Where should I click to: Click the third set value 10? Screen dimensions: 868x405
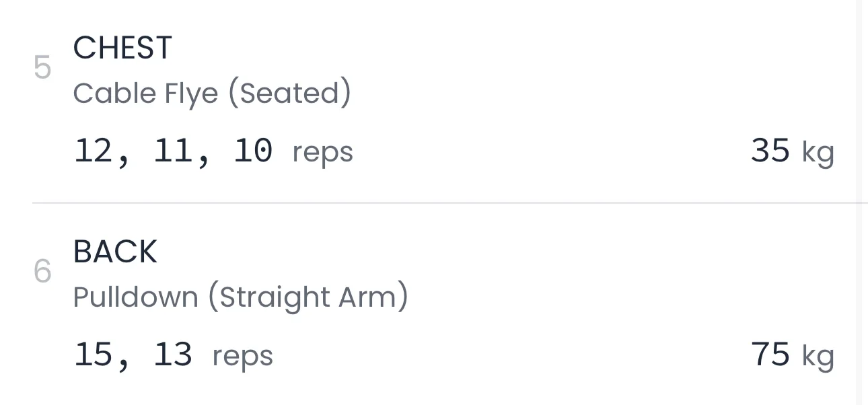point(253,150)
